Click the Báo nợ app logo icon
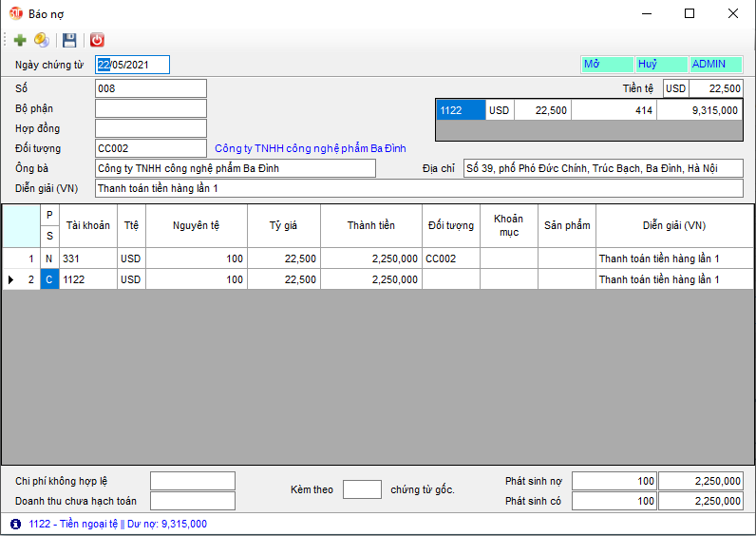Screen dimensions: 756x536 pos(15,13)
